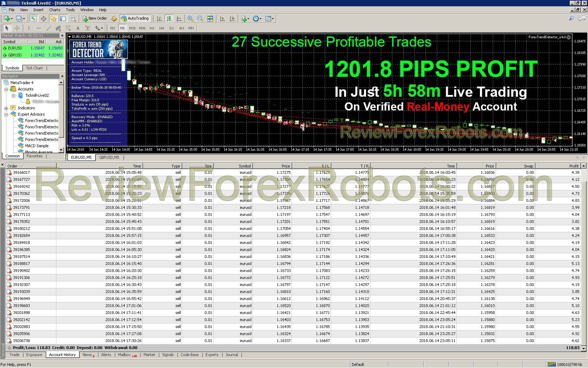Select the GBPUSD row in Market Watch
Image resolution: width=588 pixels, height=368 pixels.
33,55
